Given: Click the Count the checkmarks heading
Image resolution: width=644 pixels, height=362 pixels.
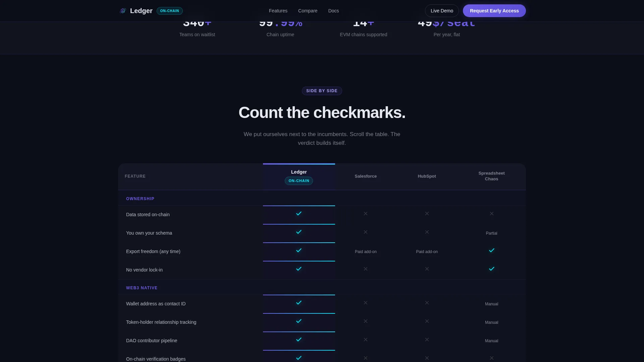Looking at the screenshot, I should 322,113.
